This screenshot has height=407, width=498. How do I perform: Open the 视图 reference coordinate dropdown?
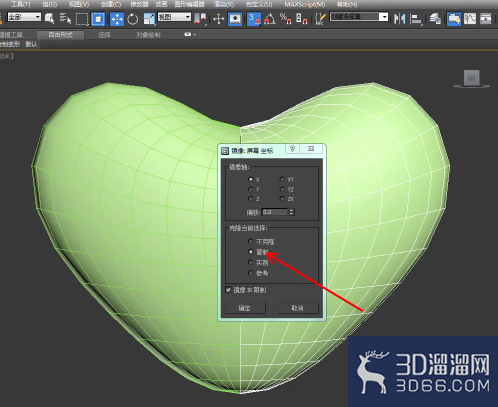tap(174, 17)
